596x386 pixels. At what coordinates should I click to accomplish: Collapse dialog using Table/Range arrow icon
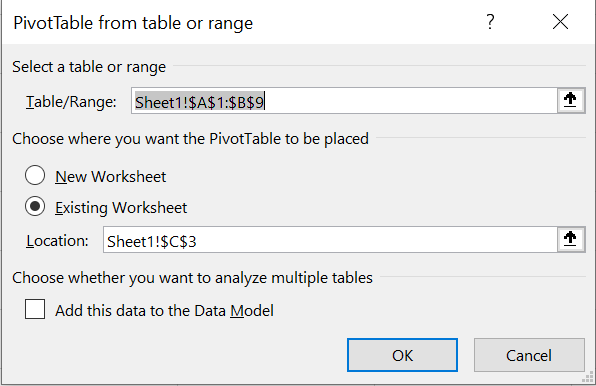pos(570,100)
